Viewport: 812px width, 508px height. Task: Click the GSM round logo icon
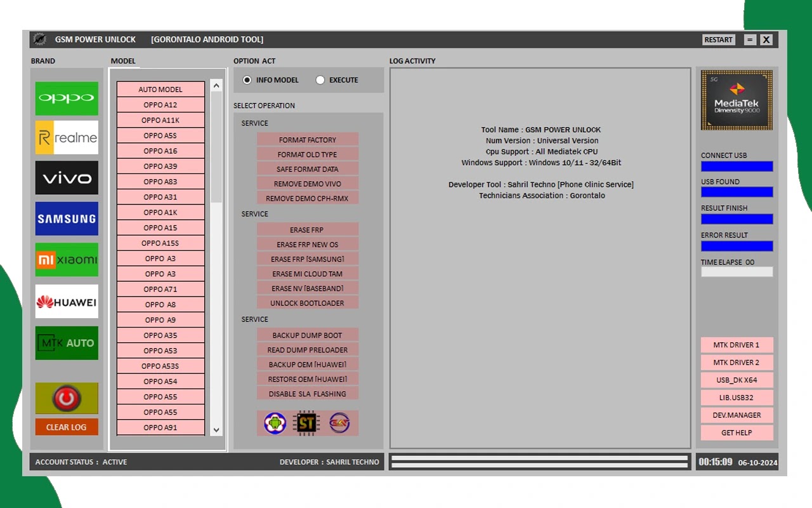pos(339,423)
